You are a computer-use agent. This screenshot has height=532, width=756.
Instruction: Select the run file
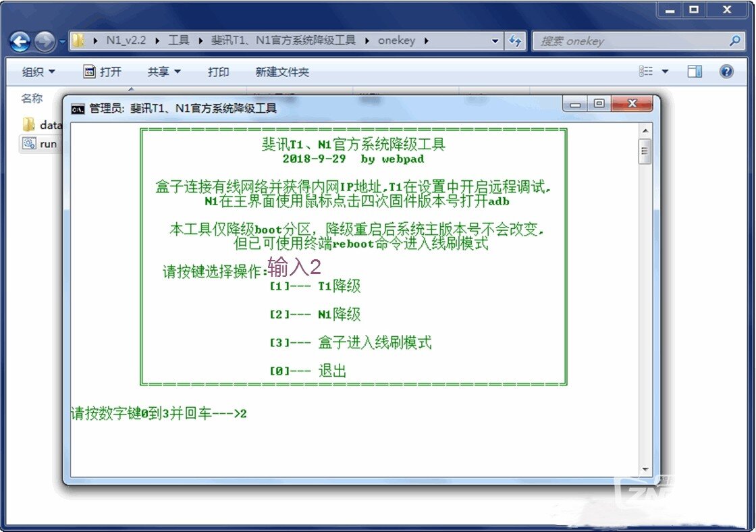(x=40, y=144)
